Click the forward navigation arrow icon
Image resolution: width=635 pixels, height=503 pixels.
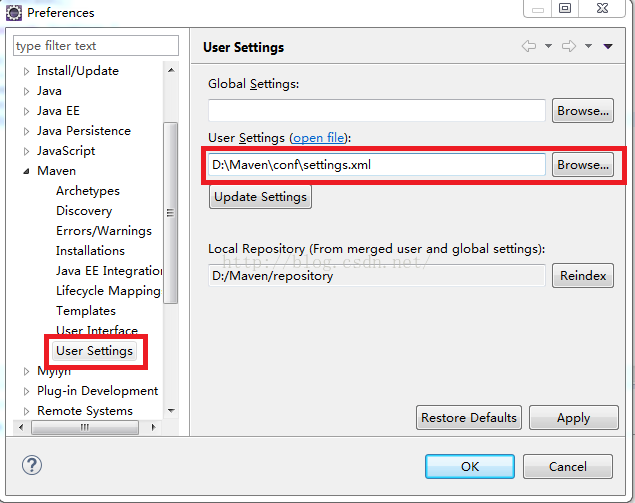point(569,46)
